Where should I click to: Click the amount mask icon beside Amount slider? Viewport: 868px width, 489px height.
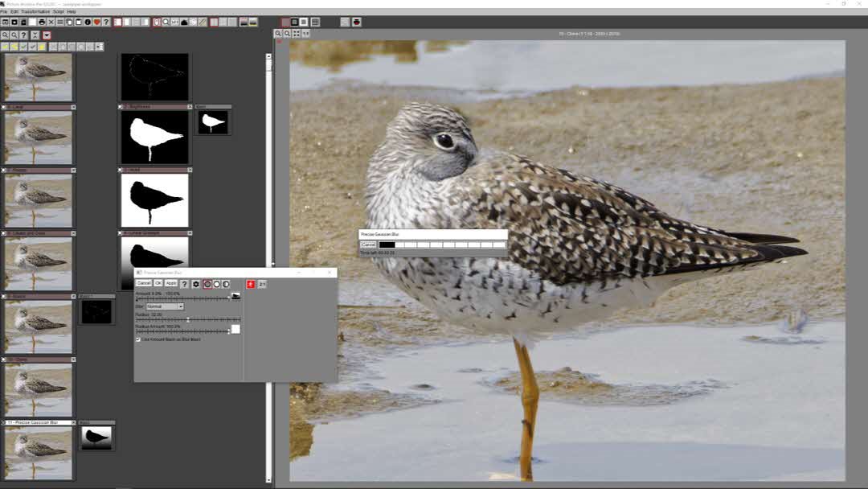(235, 297)
